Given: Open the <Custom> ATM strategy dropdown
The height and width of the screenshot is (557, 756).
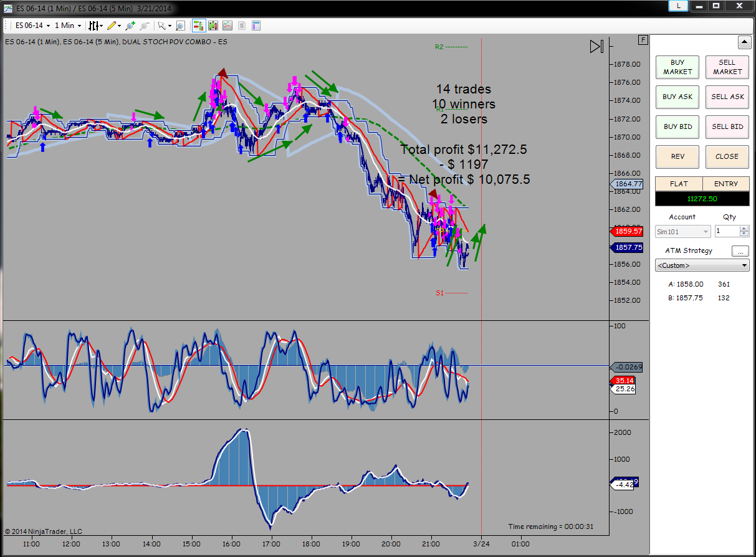Looking at the screenshot, I should coord(702,265).
